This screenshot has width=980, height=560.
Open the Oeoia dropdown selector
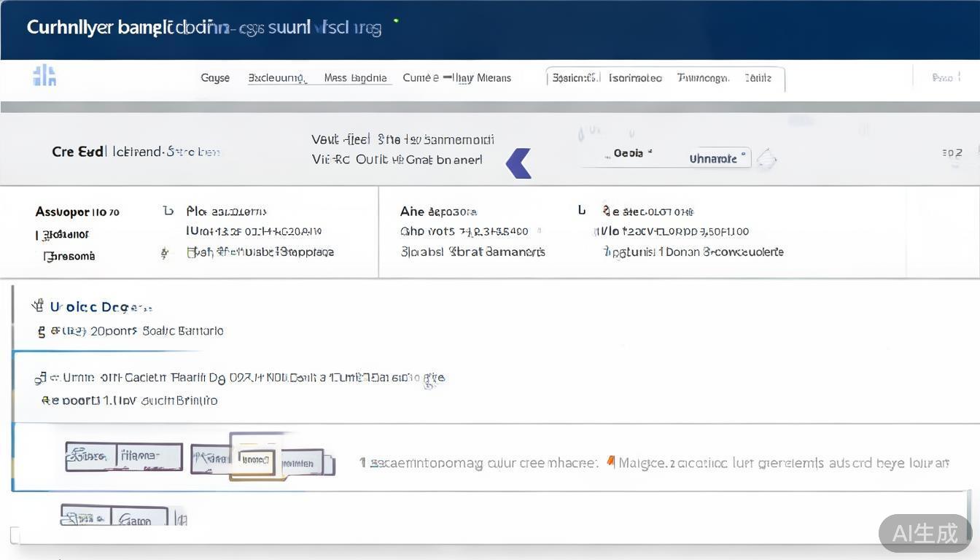click(631, 154)
